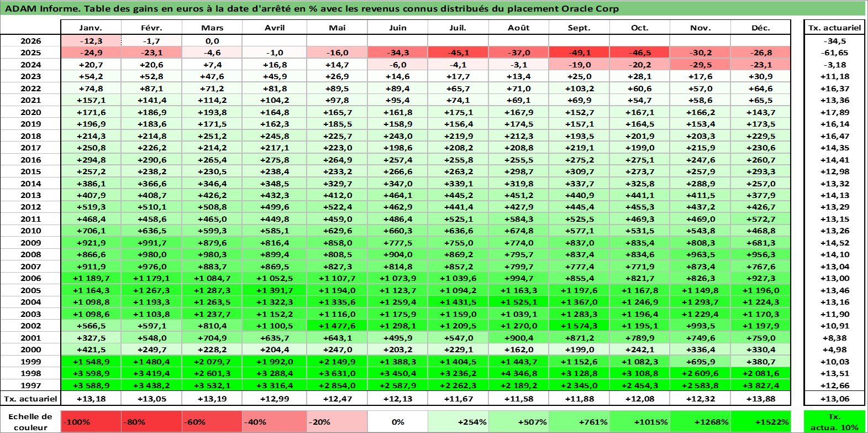Click the +1268% green legend swatch
Viewport: 868px width, 433px height.
(x=700, y=421)
